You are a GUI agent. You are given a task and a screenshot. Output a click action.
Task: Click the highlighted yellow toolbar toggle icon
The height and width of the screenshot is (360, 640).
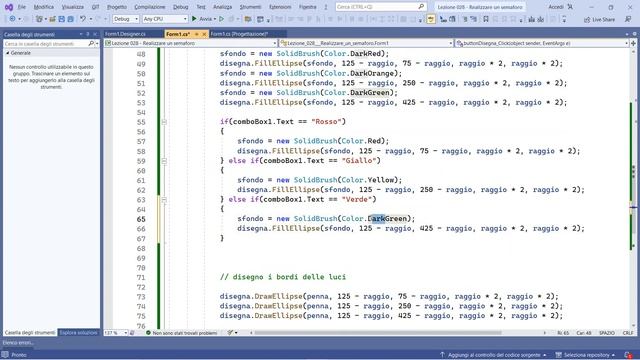pos(431,19)
